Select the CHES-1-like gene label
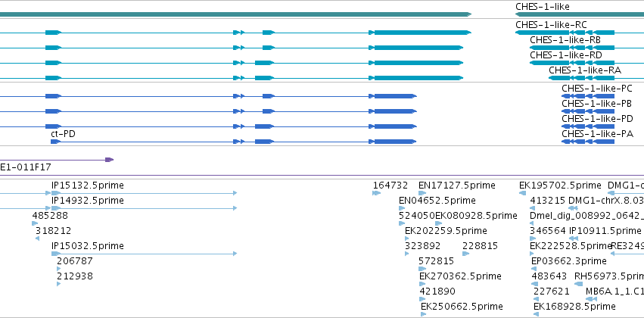 coord(542,7)
